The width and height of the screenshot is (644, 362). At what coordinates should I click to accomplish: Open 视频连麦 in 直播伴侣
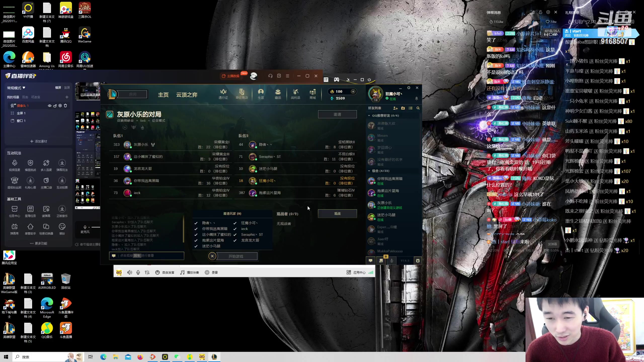(15, 165)
